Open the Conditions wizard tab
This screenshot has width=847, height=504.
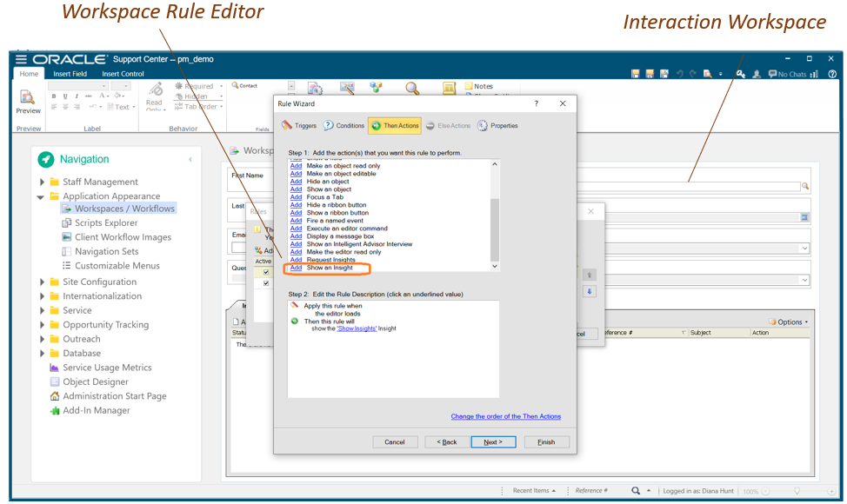pos(344,126)
